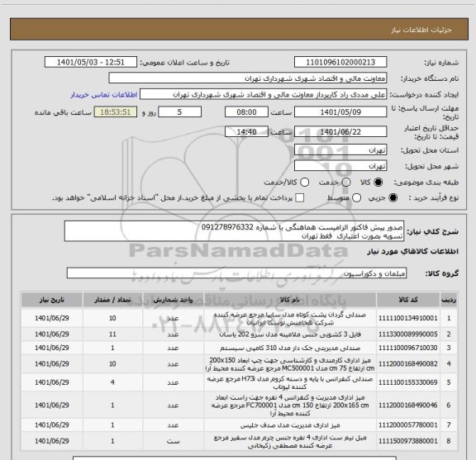Click buyer organization name field
Viewport: 476px width, 460px height.
(248, 78)
